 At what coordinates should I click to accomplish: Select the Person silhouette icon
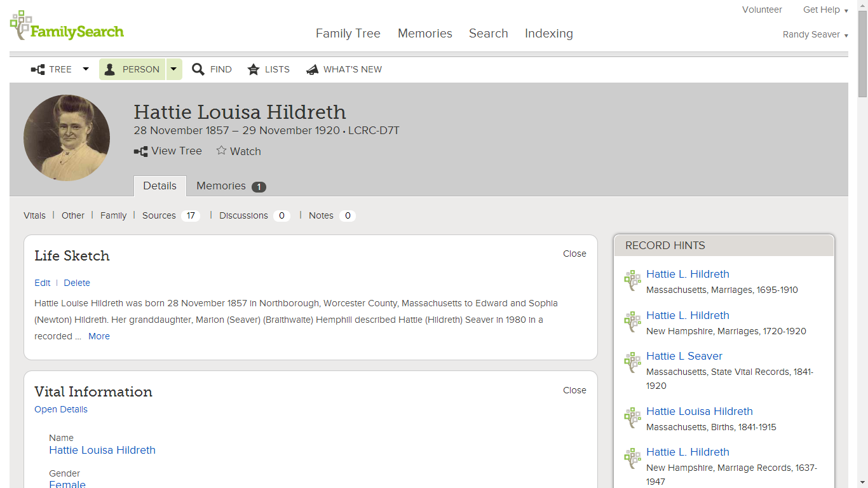[109, 69]
